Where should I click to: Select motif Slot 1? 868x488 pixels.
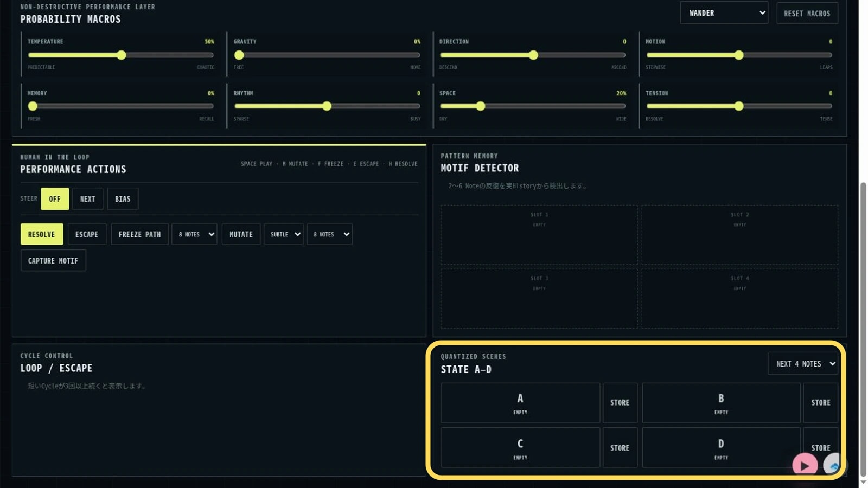[x=539, y=235]
